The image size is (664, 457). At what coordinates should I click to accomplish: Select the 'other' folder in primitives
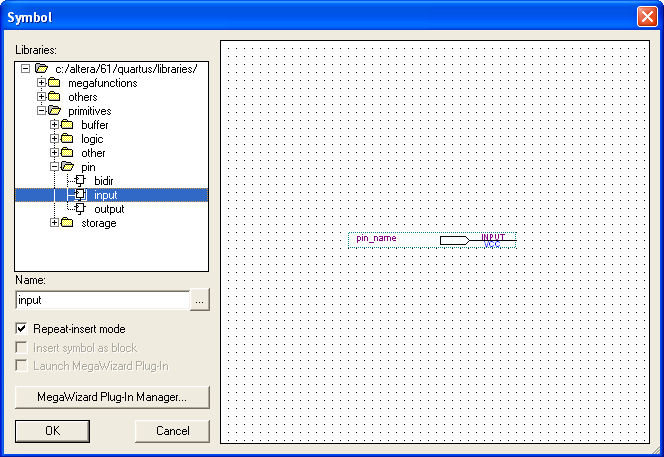[x=93, y=153]
